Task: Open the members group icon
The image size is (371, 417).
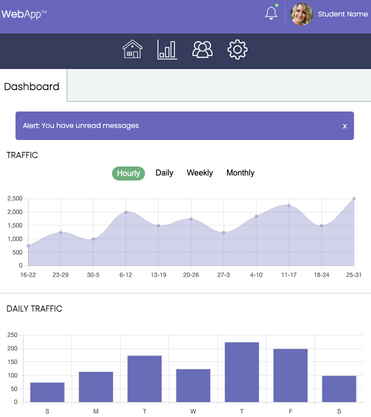Action: coord(202,50)
